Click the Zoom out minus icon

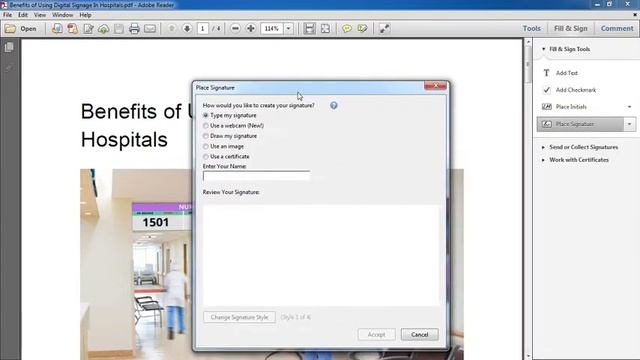[x=235, y=29]
